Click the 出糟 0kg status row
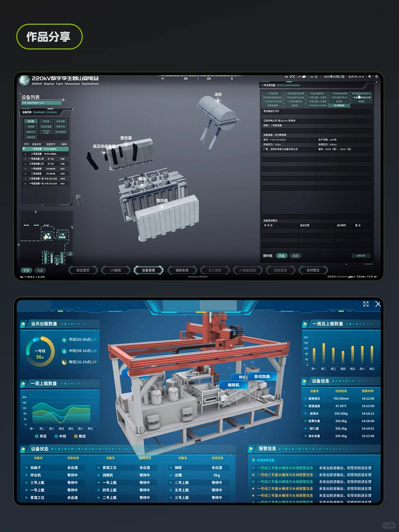This screenshot has width=399, height=532. 199,475
